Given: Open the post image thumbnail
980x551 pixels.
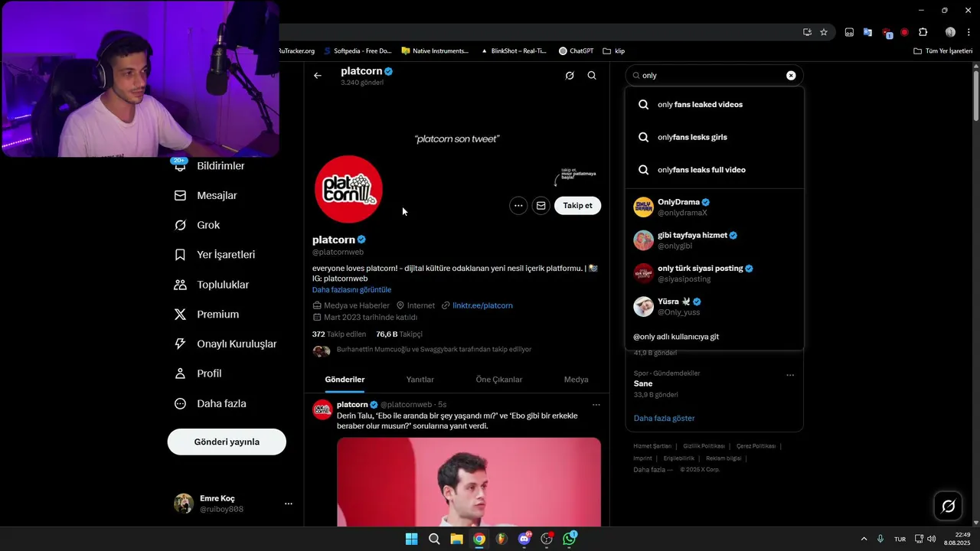Looking at the screenshot, I should (x=469, y=482).
